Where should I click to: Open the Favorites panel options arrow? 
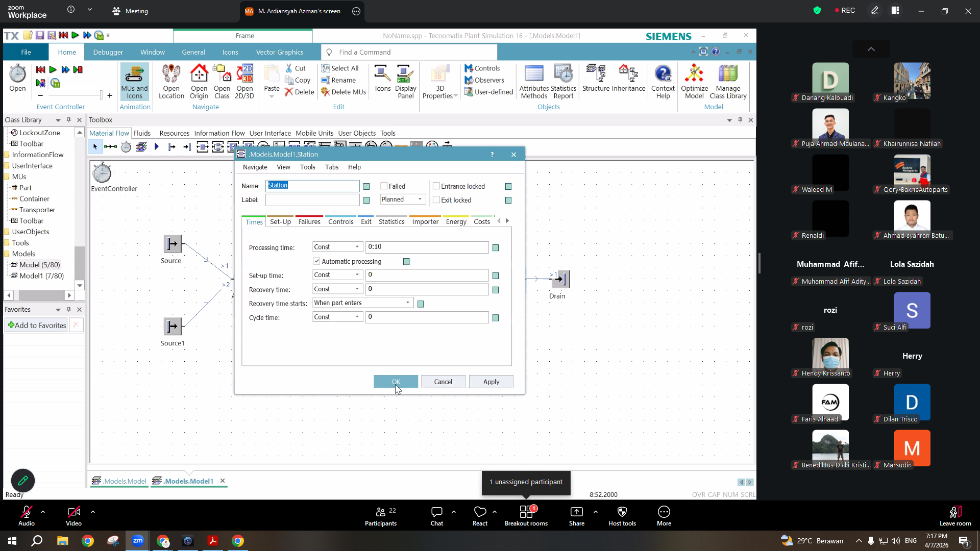tap(58, 310)
